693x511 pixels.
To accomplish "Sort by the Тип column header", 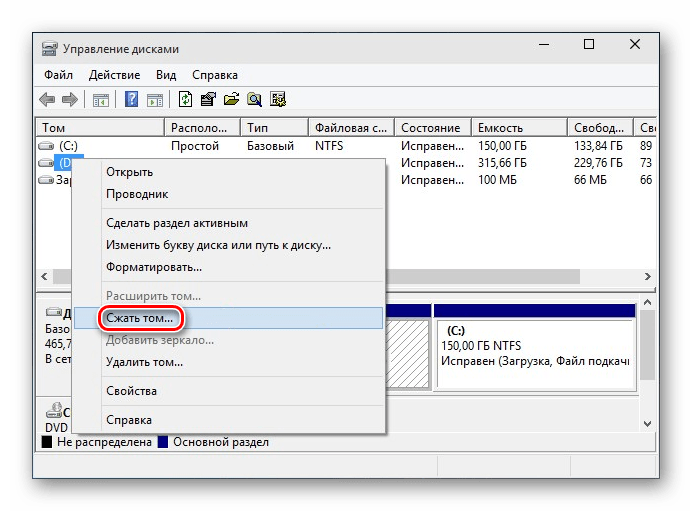I will click(x=274, y=128).
